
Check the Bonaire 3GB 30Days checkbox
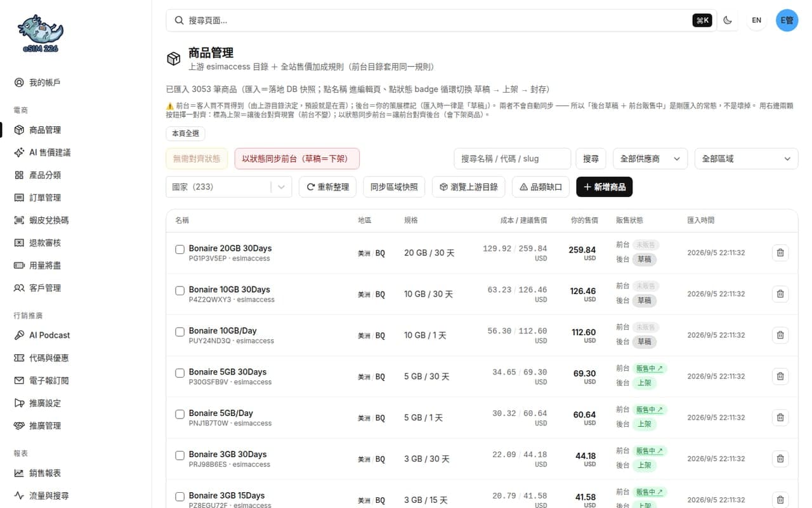pyautogui.click(x=180, y=456)
